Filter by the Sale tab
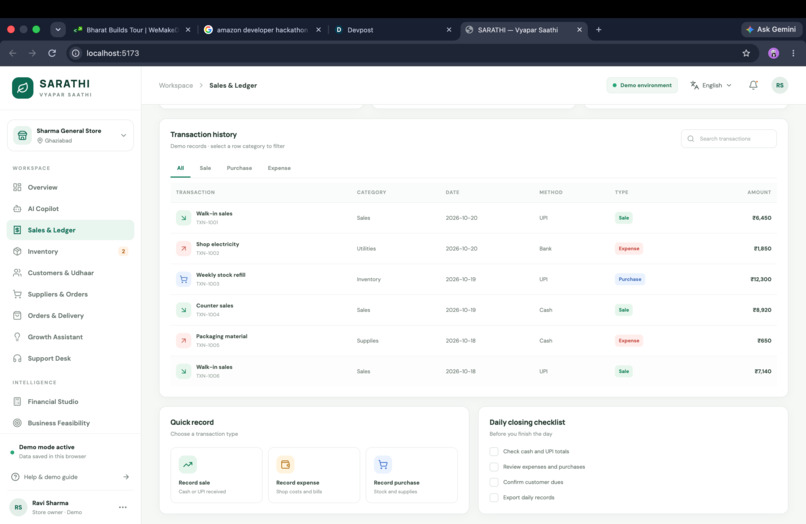 (x=205, y=168)
